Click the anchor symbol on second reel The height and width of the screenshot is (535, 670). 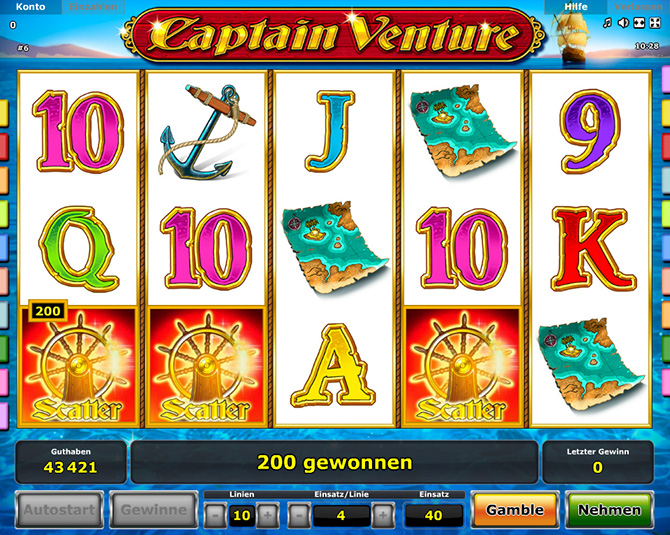[206, 130]
